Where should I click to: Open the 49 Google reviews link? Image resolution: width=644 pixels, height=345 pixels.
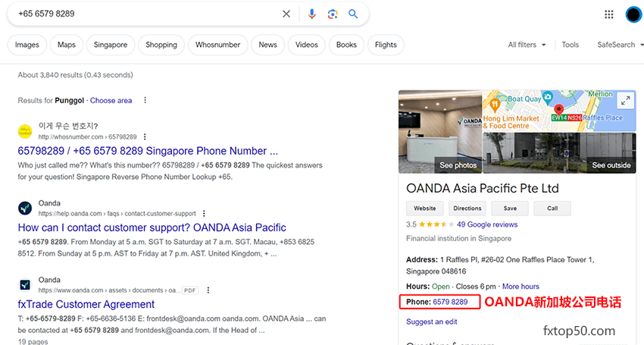point(487,224)
